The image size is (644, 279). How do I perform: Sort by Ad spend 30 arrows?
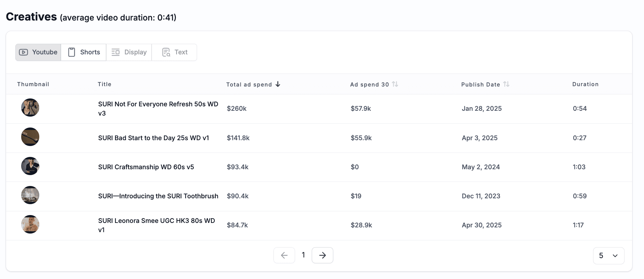click(395, 84)
